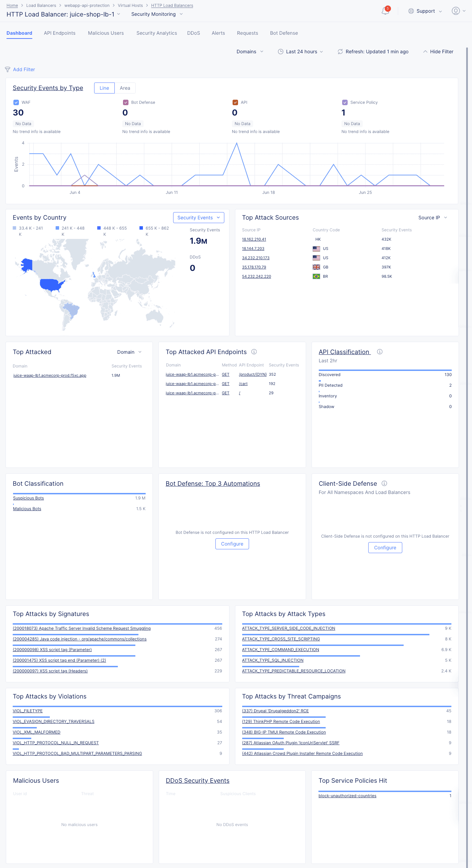Open the Security Analytics tab

(x=157, y=33)
